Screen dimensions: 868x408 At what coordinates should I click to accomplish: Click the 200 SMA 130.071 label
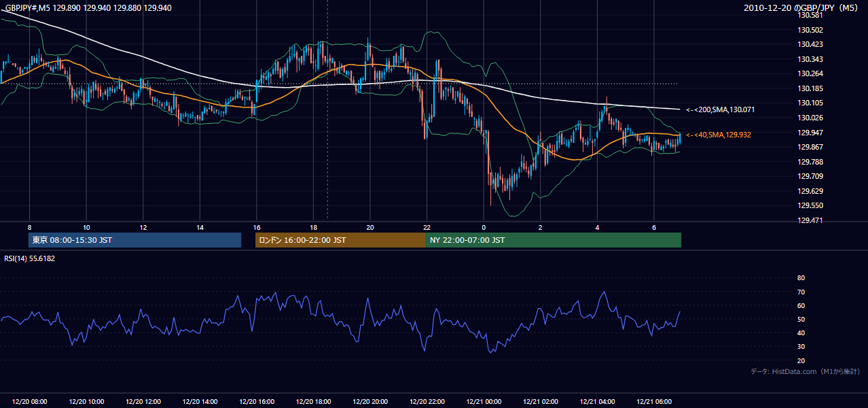721,109
